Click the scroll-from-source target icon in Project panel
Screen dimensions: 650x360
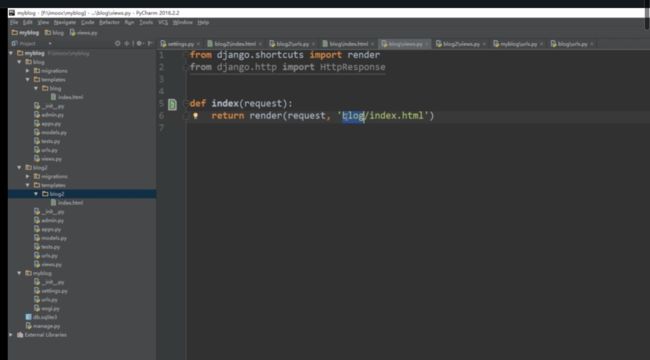[x=118, y=44]
